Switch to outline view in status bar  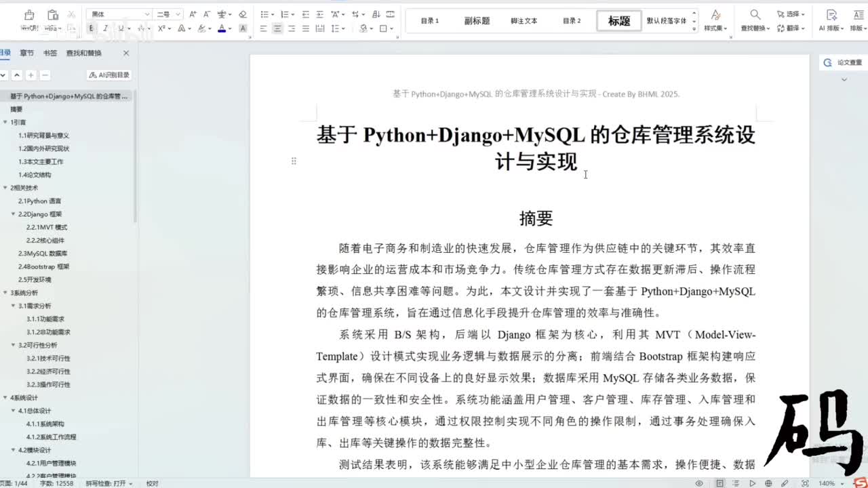(x=736, y=483)
